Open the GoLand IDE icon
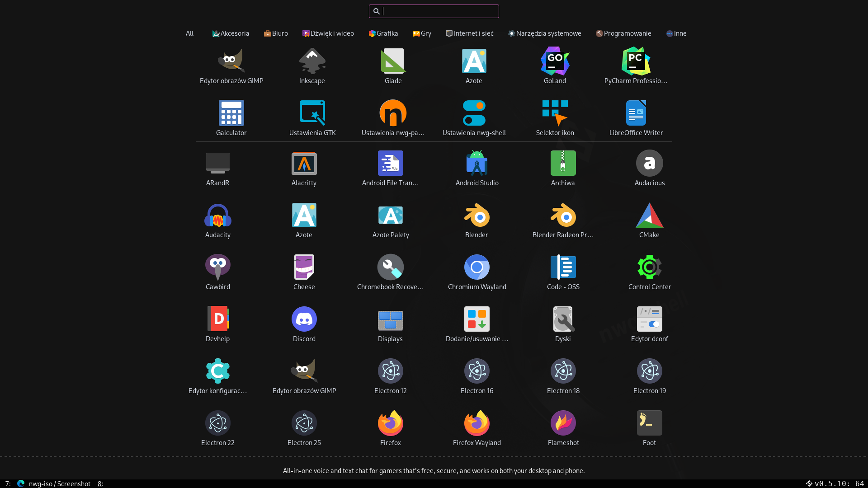This screenshot has width=868, height=488. [555, 61]
